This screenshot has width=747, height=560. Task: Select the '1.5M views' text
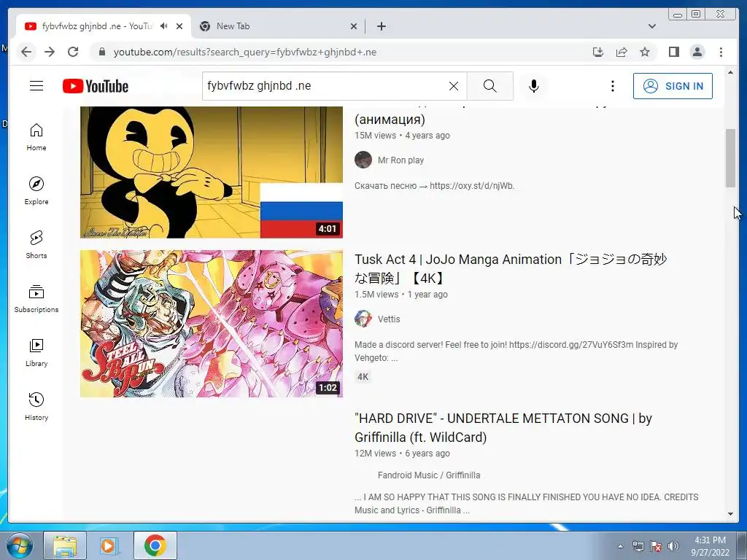pyautogui.click(x=376, y=295)
